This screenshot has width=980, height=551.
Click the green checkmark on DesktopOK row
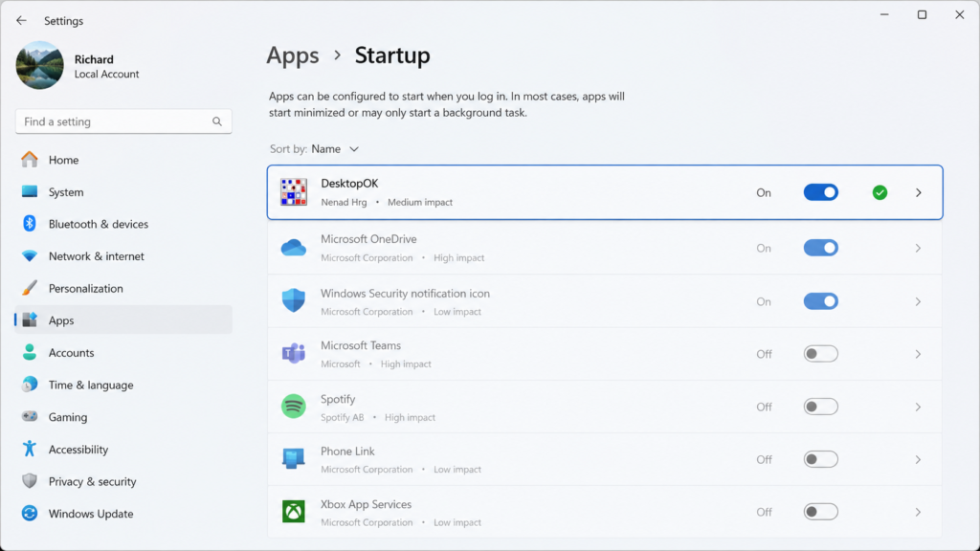(x=880, y=192)
